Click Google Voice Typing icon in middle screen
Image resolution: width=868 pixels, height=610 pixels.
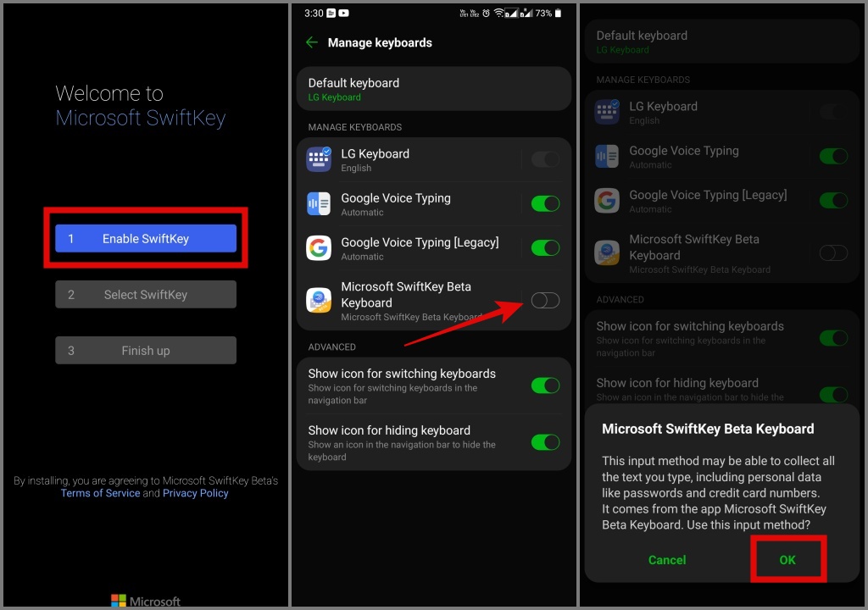[x=319, y=203]
